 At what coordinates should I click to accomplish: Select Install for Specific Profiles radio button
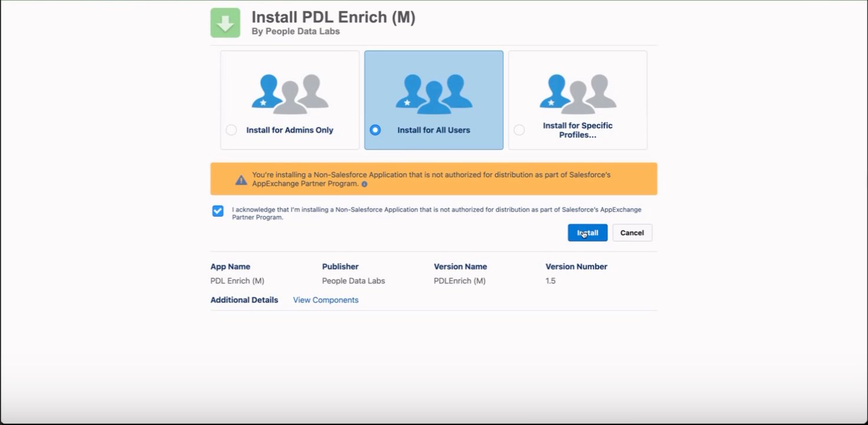click(519, 130)
